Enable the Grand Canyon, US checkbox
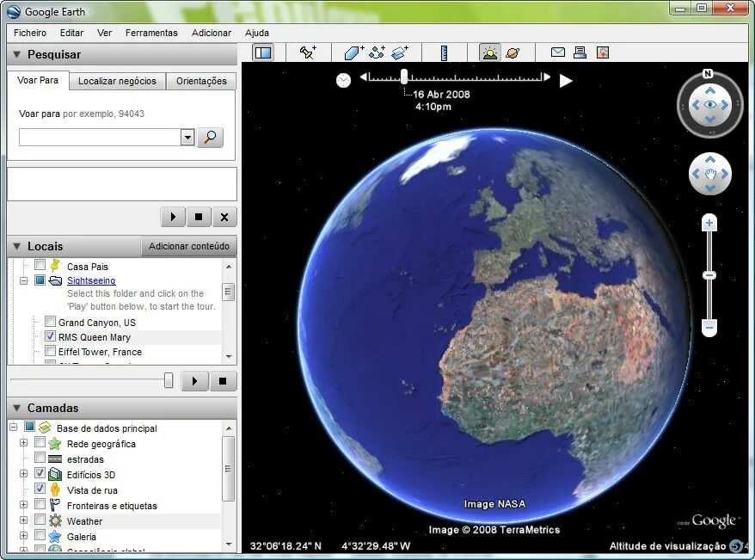The height and width of the screenshot is (560, 755). click(49, 323)
